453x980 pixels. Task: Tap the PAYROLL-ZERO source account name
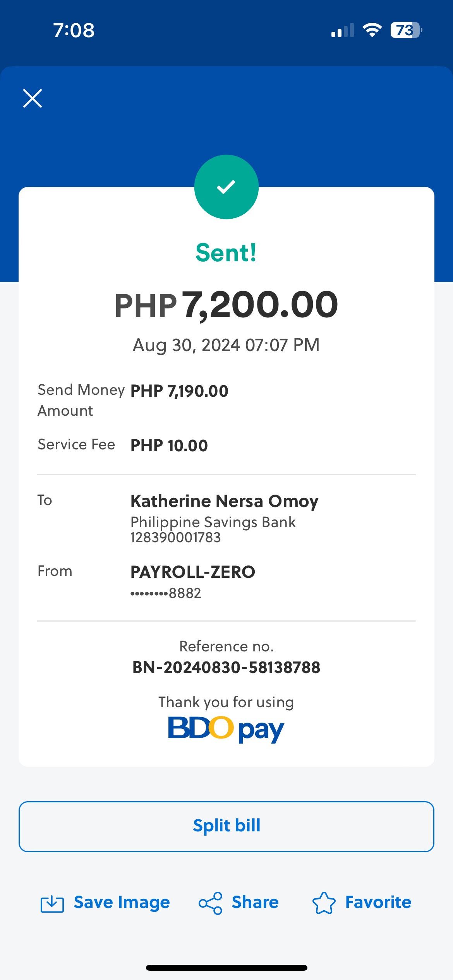click(x=193, y=572)
